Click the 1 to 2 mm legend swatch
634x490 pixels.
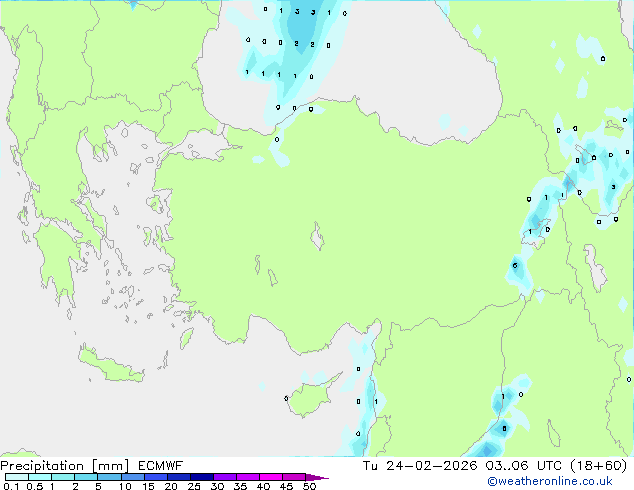coord(63,477)
